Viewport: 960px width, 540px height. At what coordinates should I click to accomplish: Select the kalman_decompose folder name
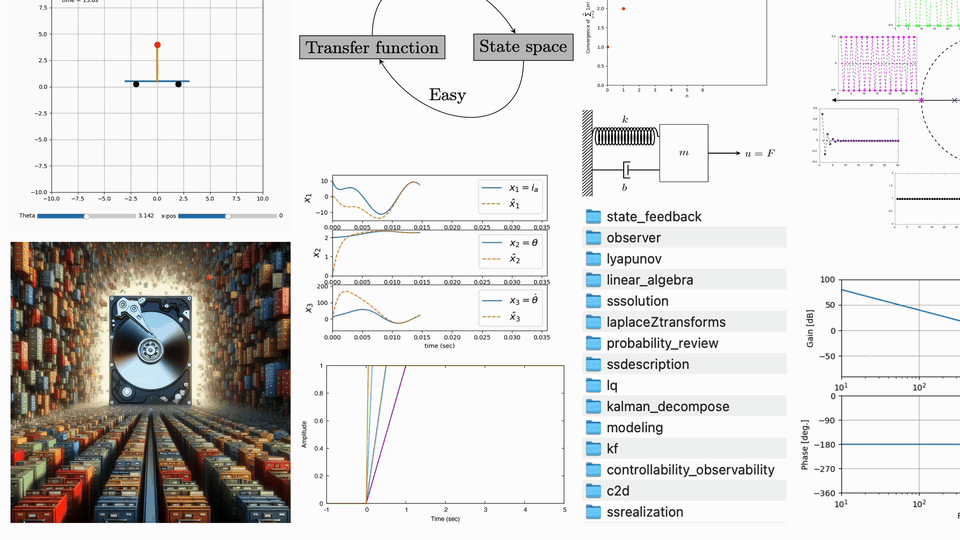tap(668, 407)
